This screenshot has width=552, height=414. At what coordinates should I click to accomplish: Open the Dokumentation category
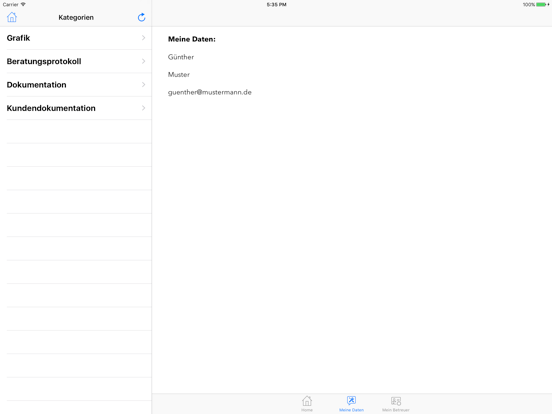[x=76, y=85]
